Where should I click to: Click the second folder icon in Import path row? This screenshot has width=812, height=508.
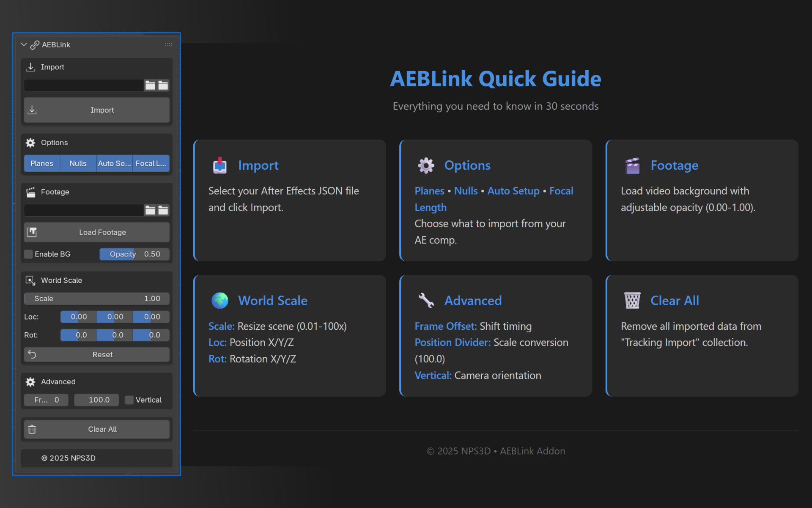(163, 86)
